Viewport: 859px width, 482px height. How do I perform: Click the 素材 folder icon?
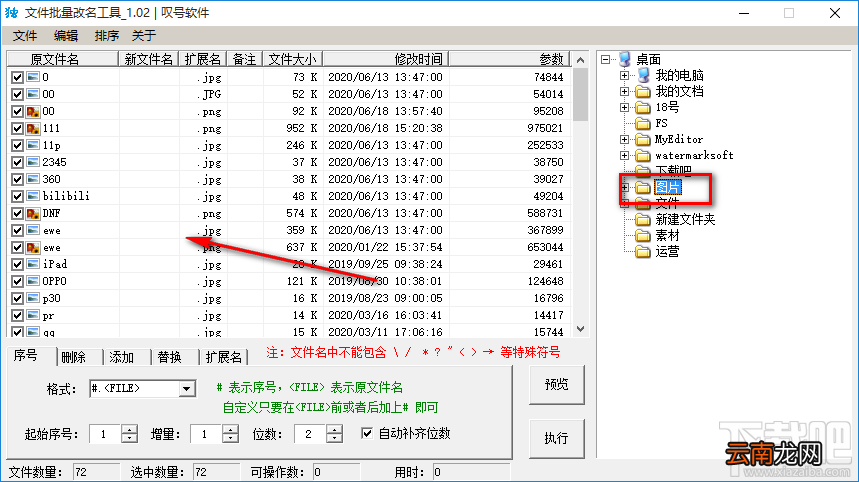(643, 236)
